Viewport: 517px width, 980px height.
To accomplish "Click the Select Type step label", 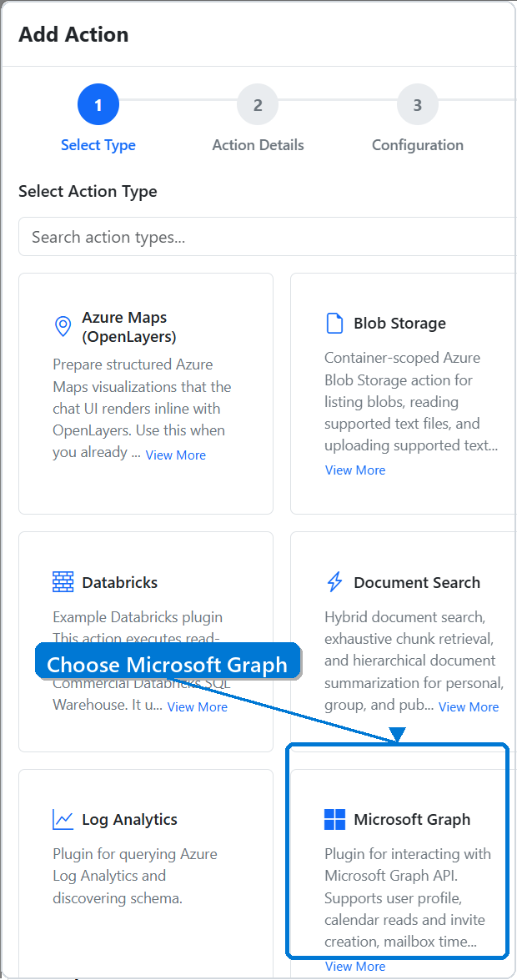I will click(x=98, y=145).
